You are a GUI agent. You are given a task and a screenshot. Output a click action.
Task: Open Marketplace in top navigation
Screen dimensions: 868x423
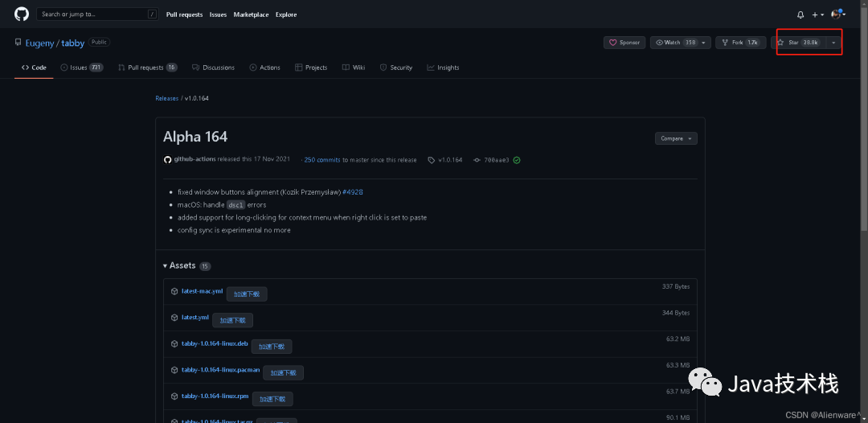(x=252, y=14)
